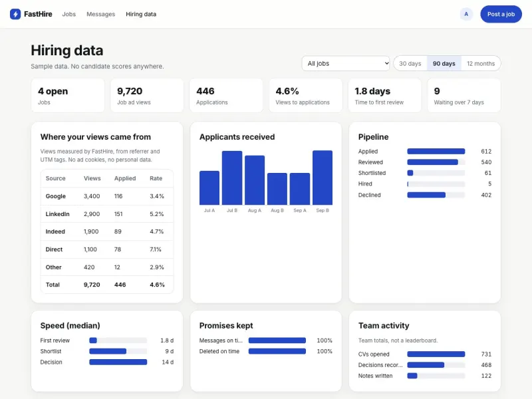This screenshot has width=532, height=399.
Task: Click the Direct source row name
Action: pos(54,249)
